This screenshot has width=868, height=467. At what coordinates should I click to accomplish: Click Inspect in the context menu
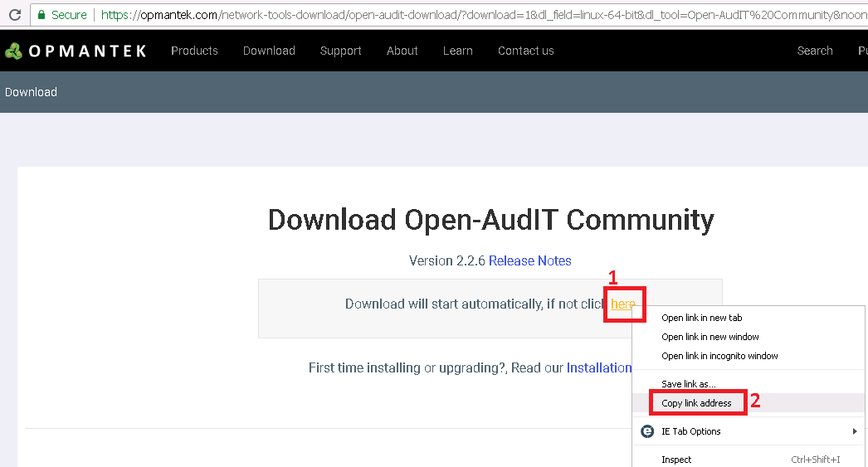tap(676, 460)
